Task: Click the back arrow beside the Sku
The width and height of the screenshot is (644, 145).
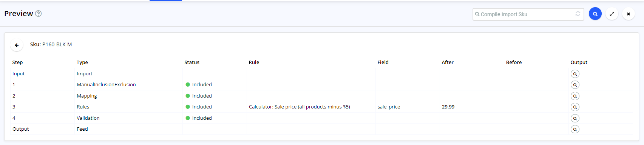Action: [x=17, y=45]
